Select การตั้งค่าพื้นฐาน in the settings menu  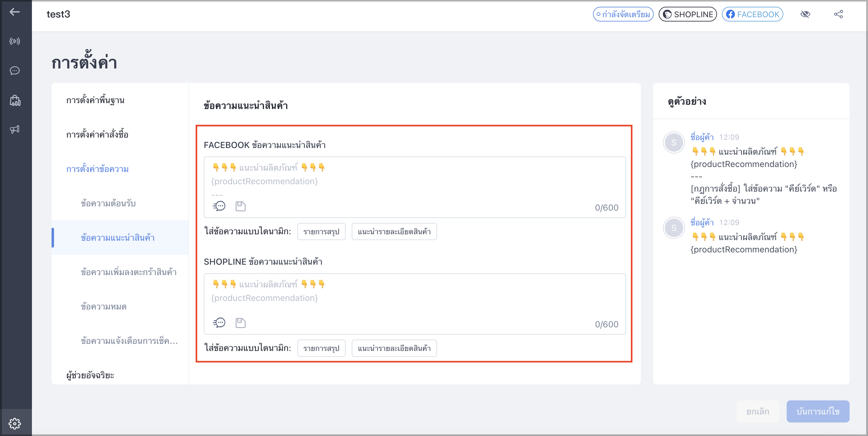pyautogui.click(x=95, y=100)
